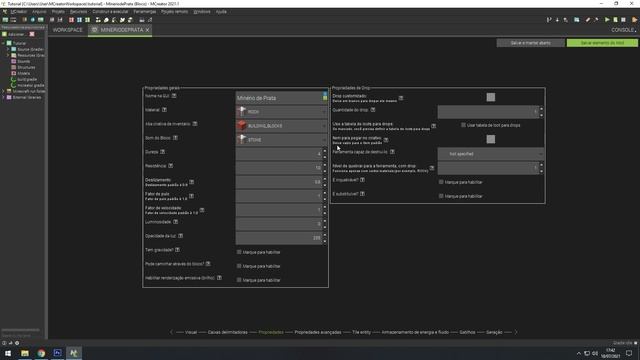Go to the Tile entity step
The width and height of the screenshot is (640, 360).
pos(362,332)
